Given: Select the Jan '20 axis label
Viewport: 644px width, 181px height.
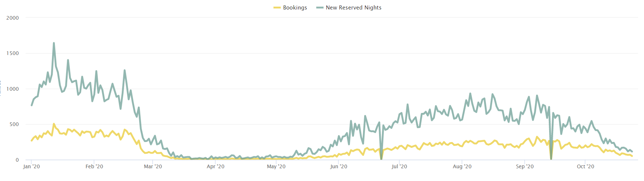Looking at the screenshot, I should [x=32, y=166].
